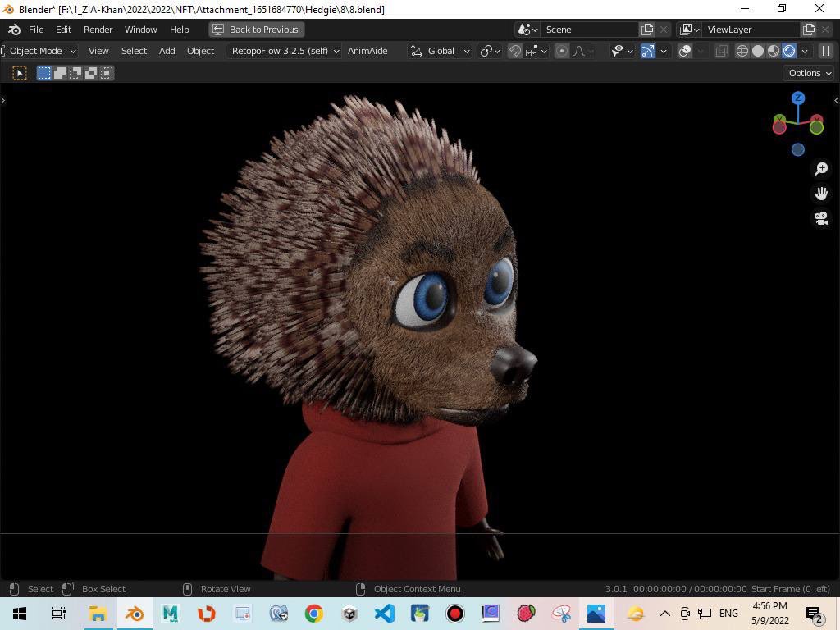Open the viewport Select menu
The width and height of the screenshot is (840, 630).
click(x=134, y=51)
